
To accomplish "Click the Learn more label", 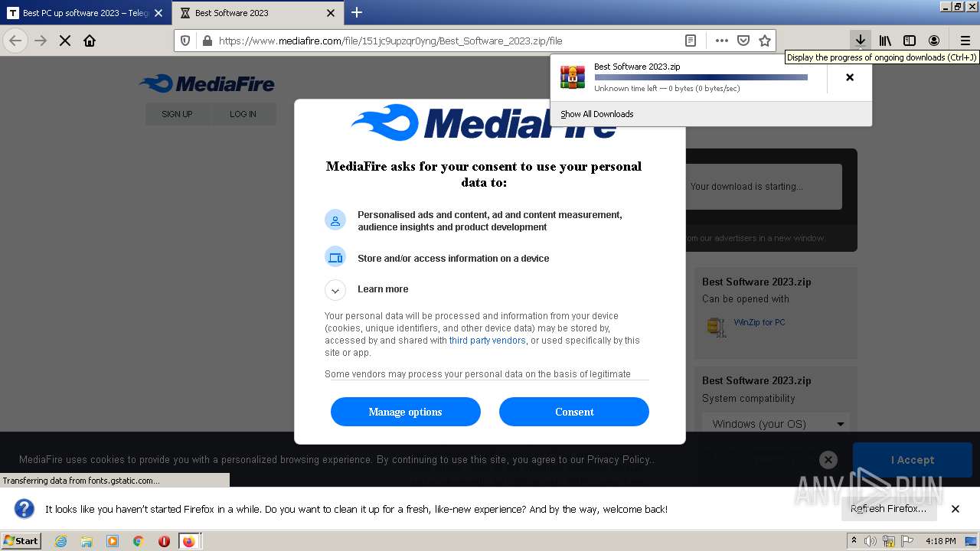I will pos(383,289).
